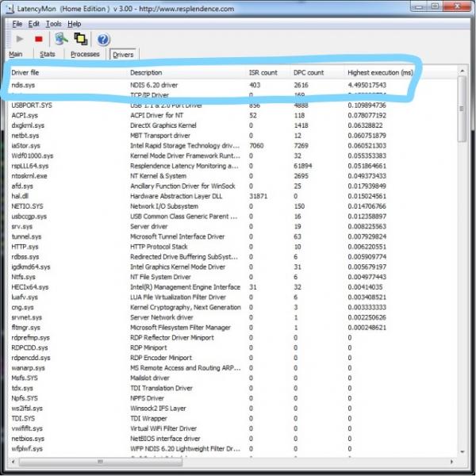Click the vertical scrollbar down arrow
Image resolution: width=476 pixels, height=476 pixels.
(x=462, y=451)
